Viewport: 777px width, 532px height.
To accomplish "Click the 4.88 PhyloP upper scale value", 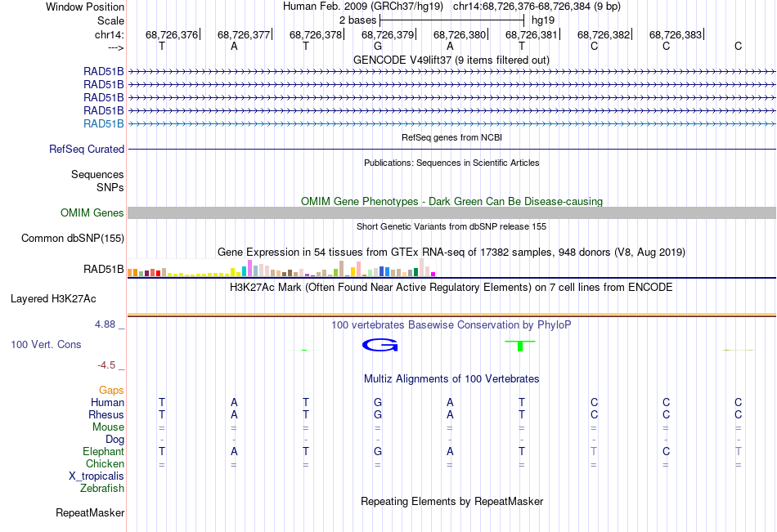I will tap(105, 324).
